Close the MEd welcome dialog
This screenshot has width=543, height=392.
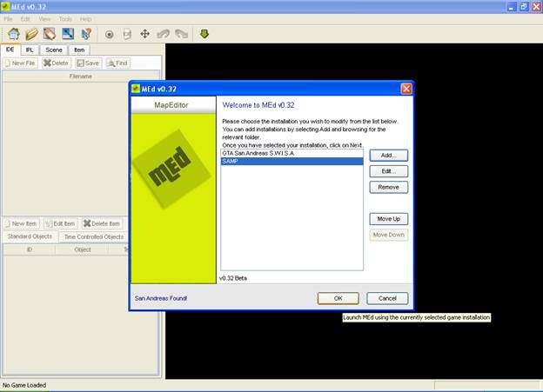pyautogui.click(x=406, y=89)
